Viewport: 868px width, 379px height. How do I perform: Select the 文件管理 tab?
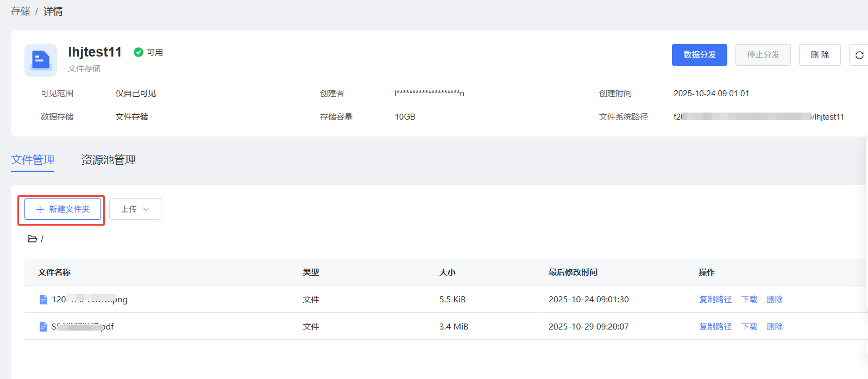pyautogui.click(x=33, y=160)
